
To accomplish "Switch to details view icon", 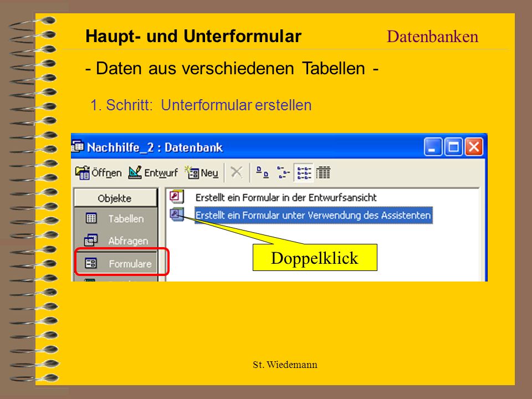I will coord(323,172).
